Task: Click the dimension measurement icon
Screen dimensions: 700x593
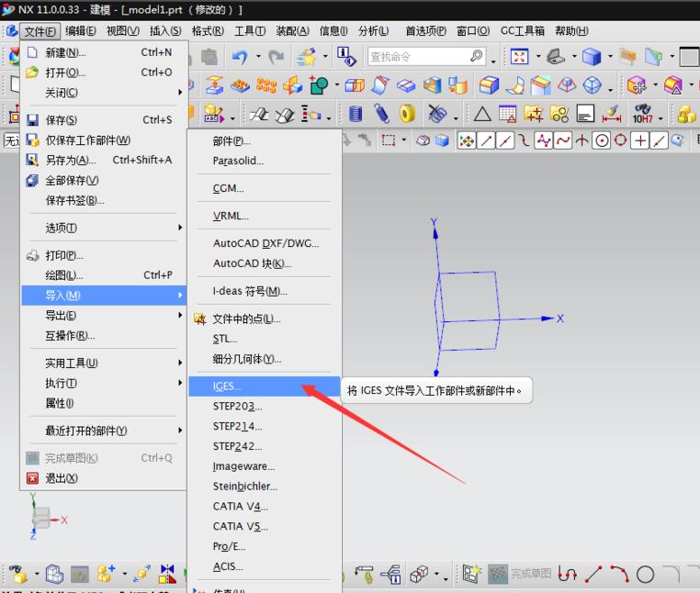Action: tap(612, 114)
